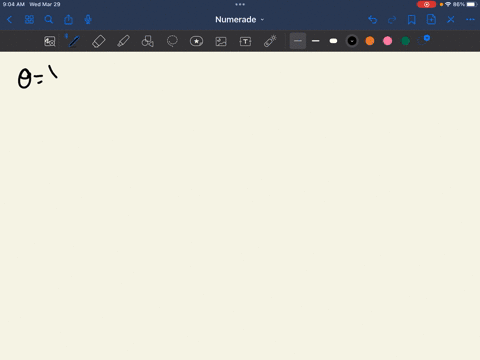Open the search magnifier
Screen dimensions: 480x360
pyautogui.click(x=49, y=20)
